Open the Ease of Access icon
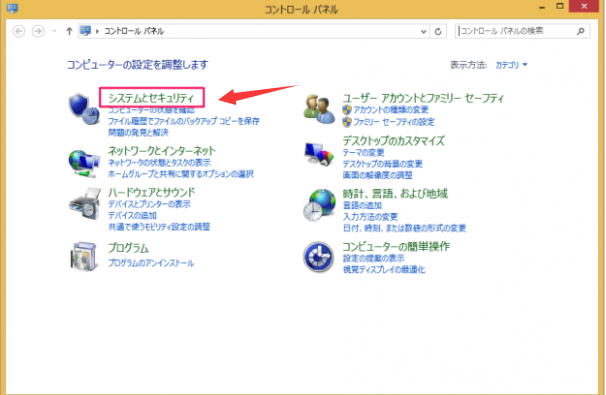The height and width of the screenshot is (395, 606). click(x=318, y=257)
